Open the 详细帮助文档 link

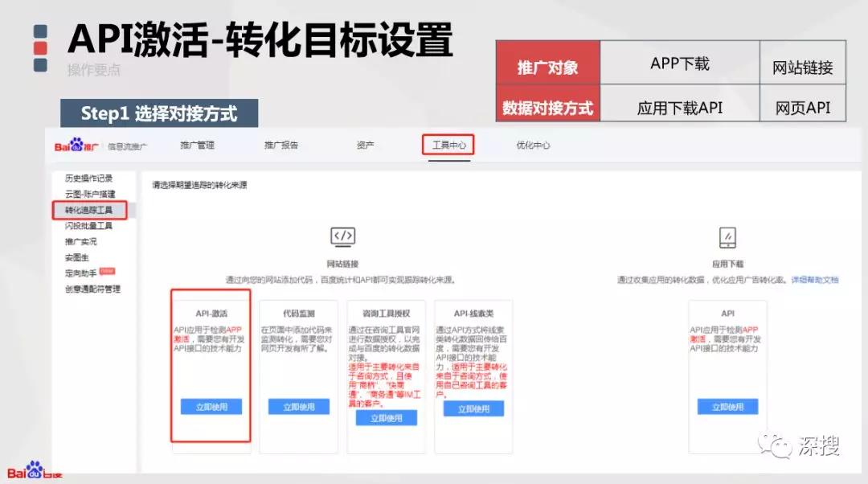[814, 281]
